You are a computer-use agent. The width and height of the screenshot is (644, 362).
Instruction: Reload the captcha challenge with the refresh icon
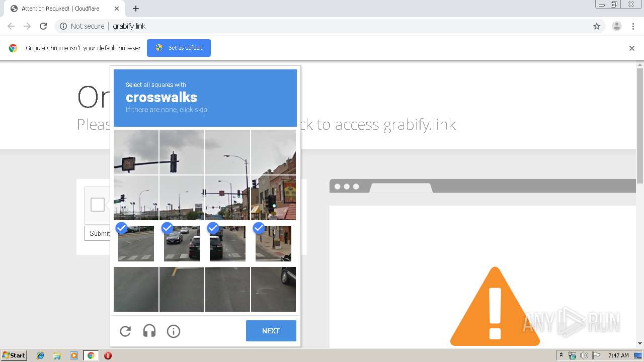coord(125,331)
